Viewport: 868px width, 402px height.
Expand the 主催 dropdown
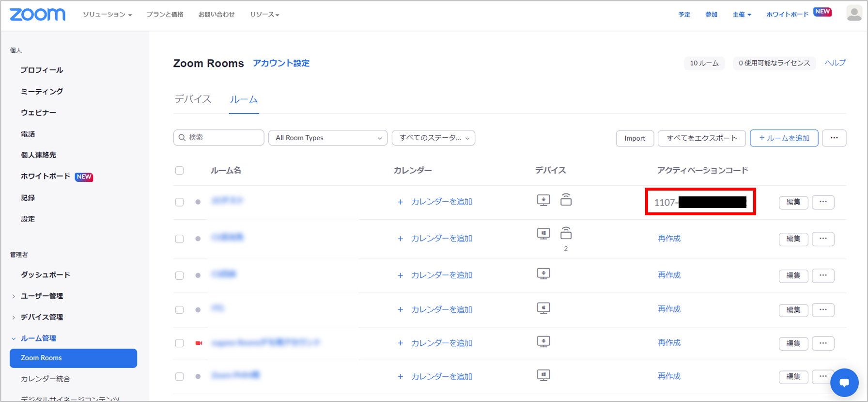pos(742,15)
